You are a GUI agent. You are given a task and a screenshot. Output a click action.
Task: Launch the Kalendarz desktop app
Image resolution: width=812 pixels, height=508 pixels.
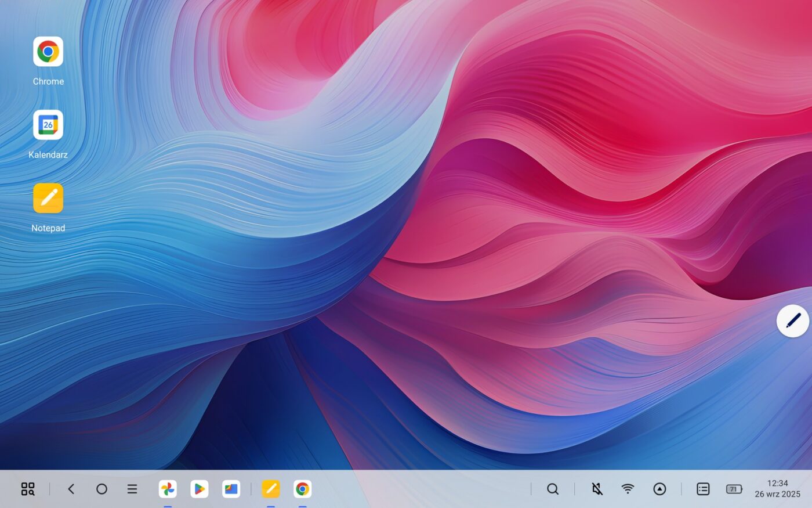point(48,125)
